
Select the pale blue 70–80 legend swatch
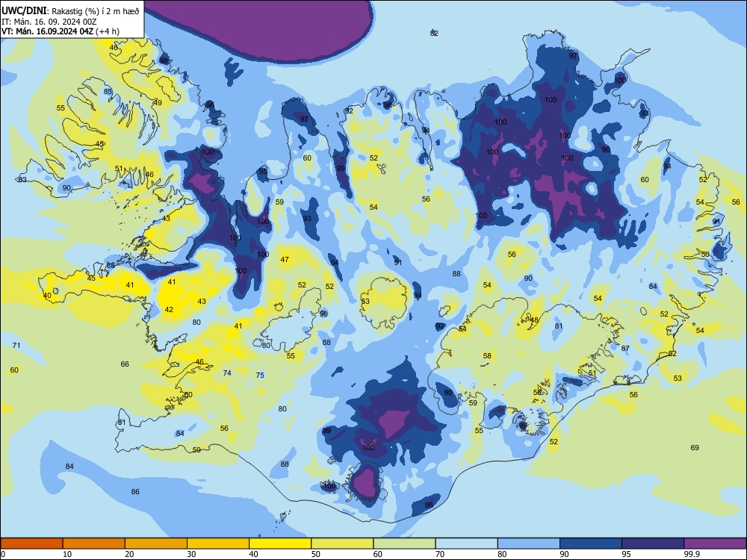click(x=467, y=544)
